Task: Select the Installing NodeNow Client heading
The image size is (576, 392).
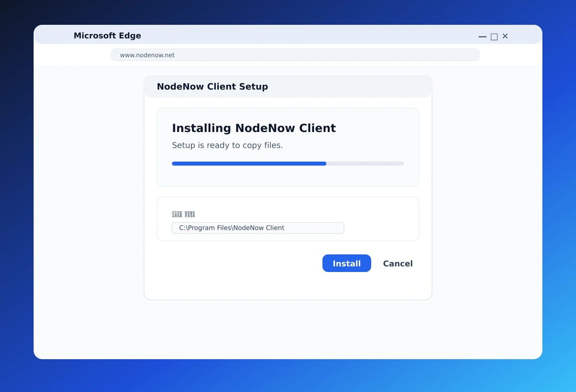Action: pyautogui.click(x=254, y=128)
